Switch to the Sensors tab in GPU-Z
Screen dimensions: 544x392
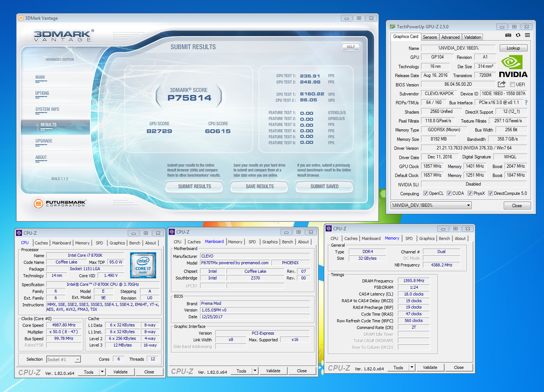click(430, 37)
